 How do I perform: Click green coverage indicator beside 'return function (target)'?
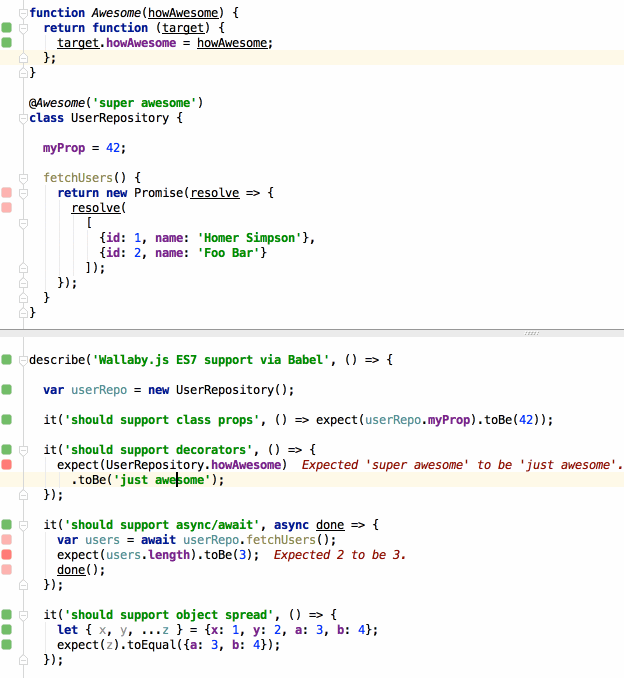point(7,28)
